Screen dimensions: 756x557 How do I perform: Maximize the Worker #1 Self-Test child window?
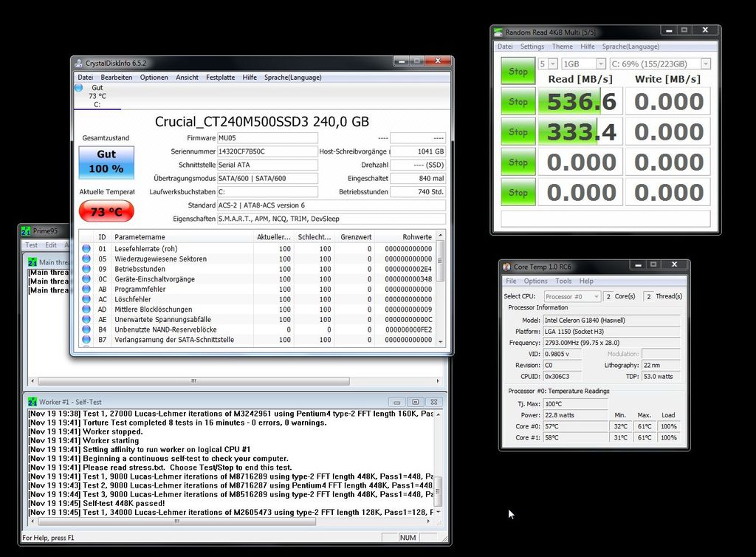(x=415, y=402)
